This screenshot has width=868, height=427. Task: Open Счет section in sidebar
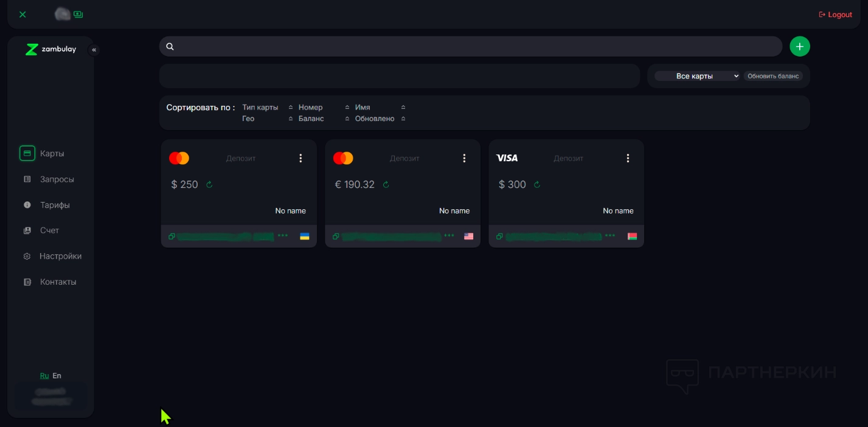50,231
